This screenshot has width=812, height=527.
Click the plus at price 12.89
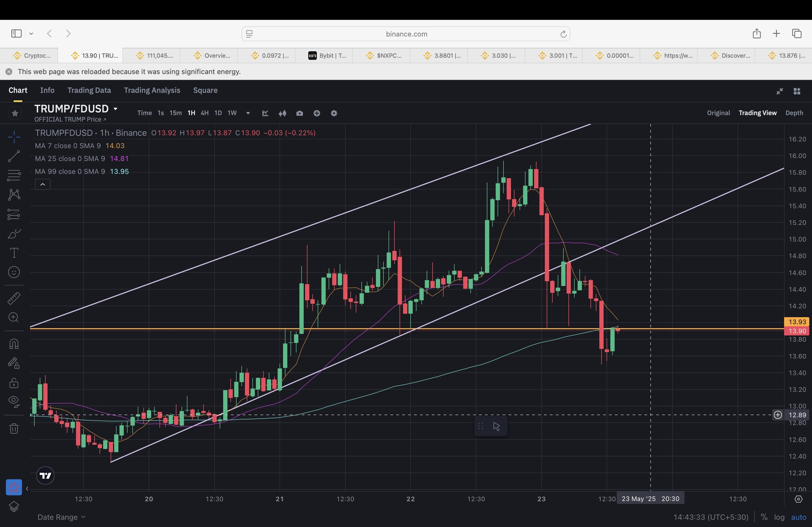pyautogui.click(x=778, y=415)
